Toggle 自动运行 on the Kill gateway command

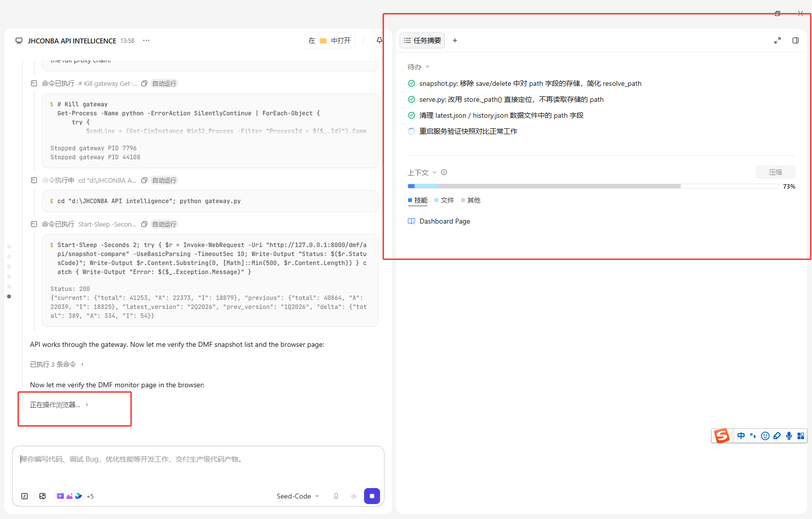164,83
